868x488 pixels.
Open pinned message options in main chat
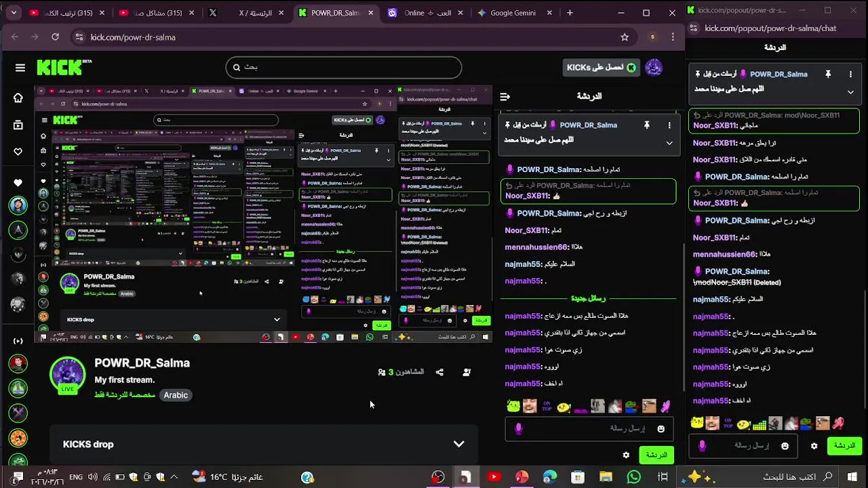(669, 125)
